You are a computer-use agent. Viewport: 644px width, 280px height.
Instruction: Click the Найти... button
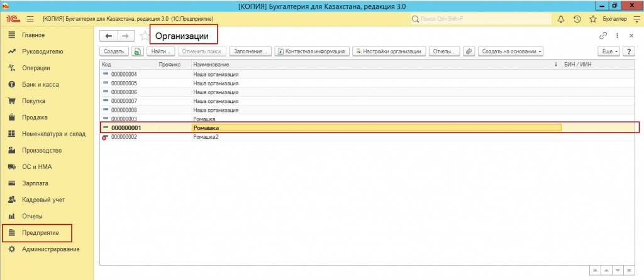(162, 51)
